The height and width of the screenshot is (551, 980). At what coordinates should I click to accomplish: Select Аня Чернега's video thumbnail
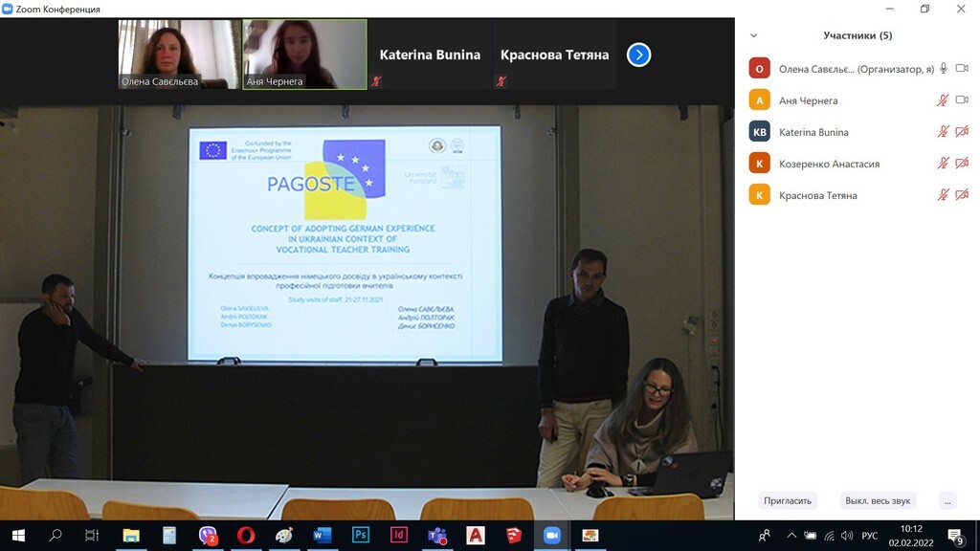pyautogui.click(x=305, y=55)
